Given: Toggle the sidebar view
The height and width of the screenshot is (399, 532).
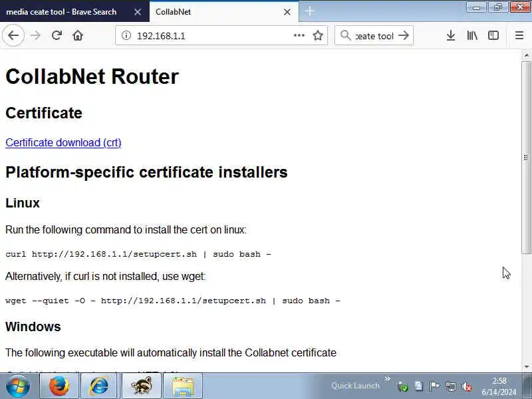Looking at the screenshot, I should [x=493, y=35].
